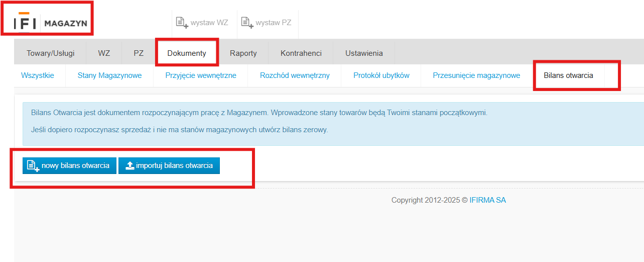The image size is (644, 262).
Task: Open the PZ main tab
Action: point(139,53)
